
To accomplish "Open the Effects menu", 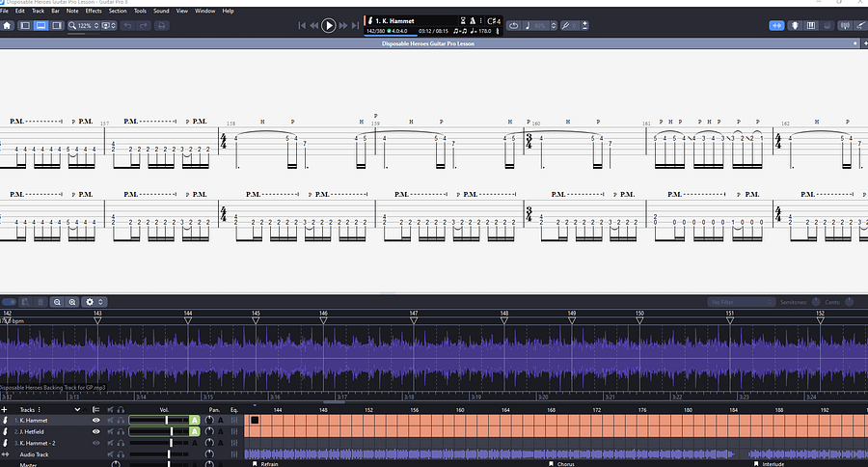I will click(94, 11).
